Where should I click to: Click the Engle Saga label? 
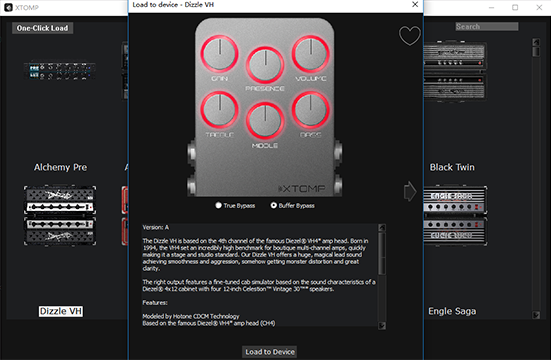pyautogui.click(x=452, y=311)
